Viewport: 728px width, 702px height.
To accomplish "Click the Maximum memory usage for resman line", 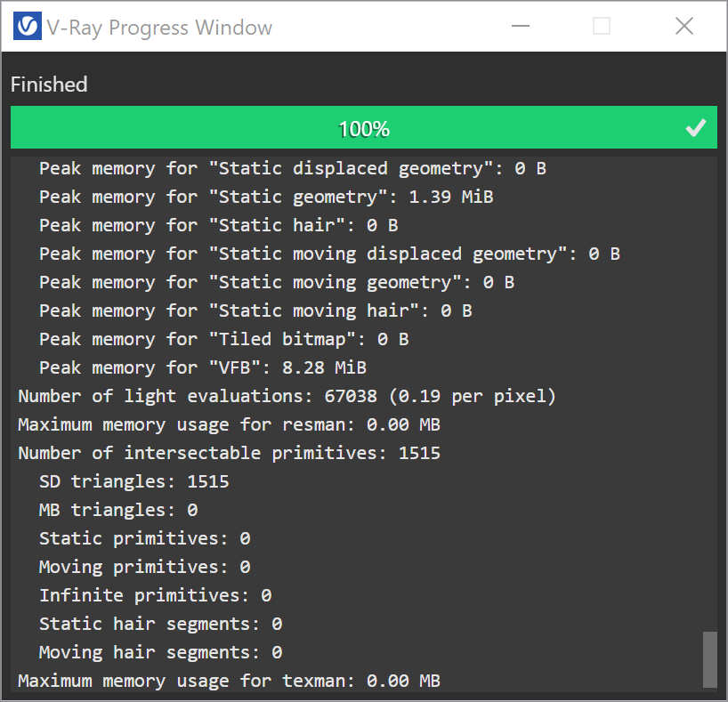I will click(x=229, y=424).
